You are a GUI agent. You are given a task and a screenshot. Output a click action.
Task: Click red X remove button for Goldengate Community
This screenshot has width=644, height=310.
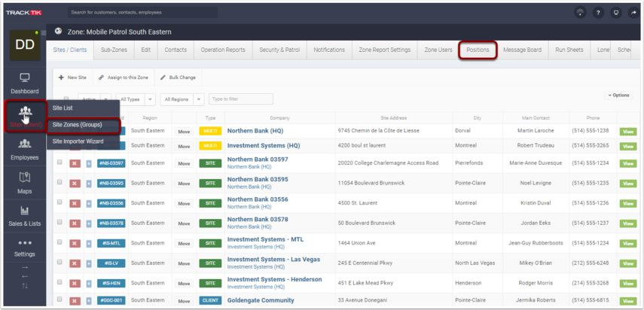click(75, 300)
